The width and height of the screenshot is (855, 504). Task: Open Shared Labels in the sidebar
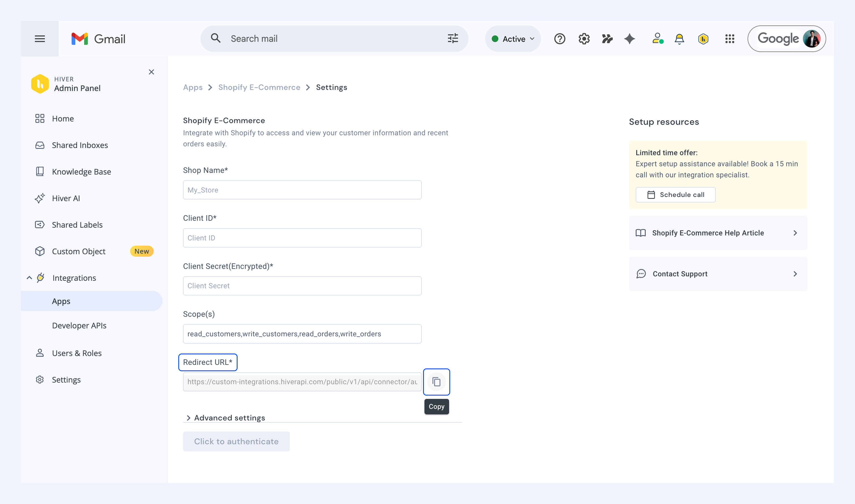point(77,225)
